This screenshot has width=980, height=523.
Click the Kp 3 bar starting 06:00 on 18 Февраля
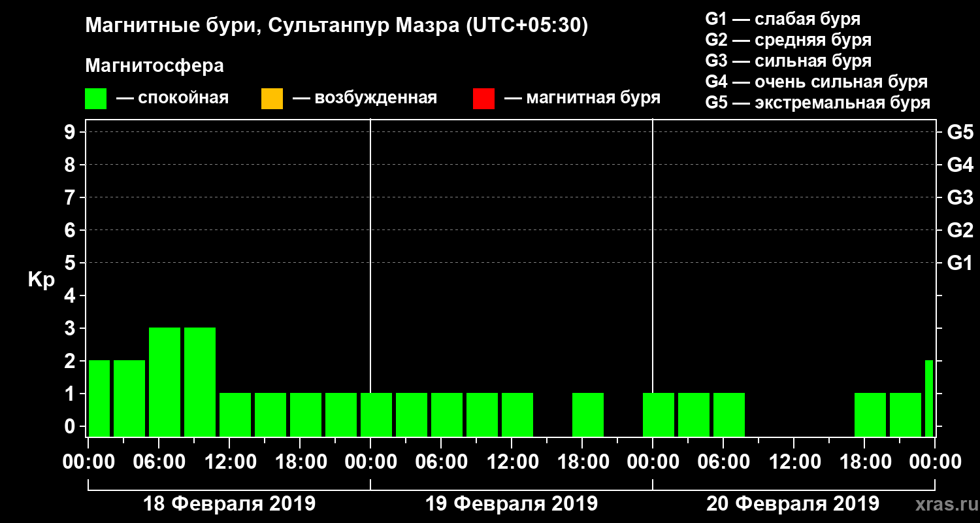(x=165, y=382)
